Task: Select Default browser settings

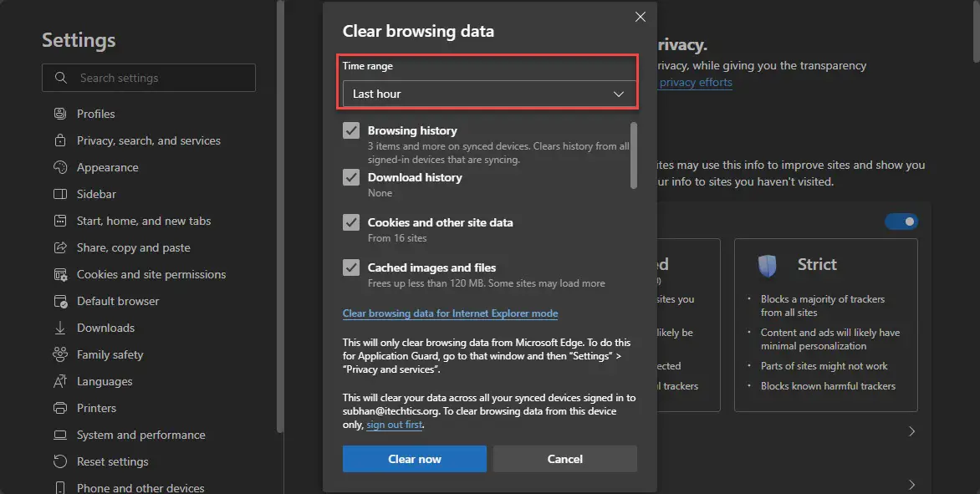Action: [x=118, y=301]
